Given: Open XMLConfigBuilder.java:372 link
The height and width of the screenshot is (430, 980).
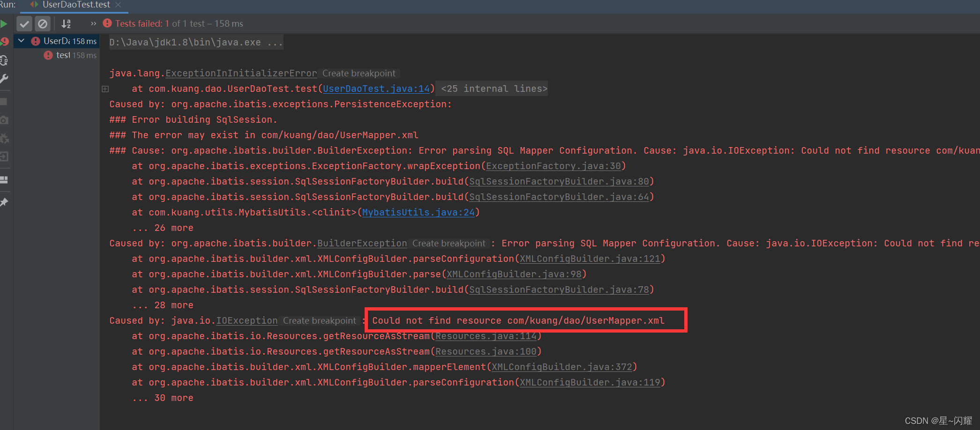Looking at the screenshot, I should coord(562,367).
